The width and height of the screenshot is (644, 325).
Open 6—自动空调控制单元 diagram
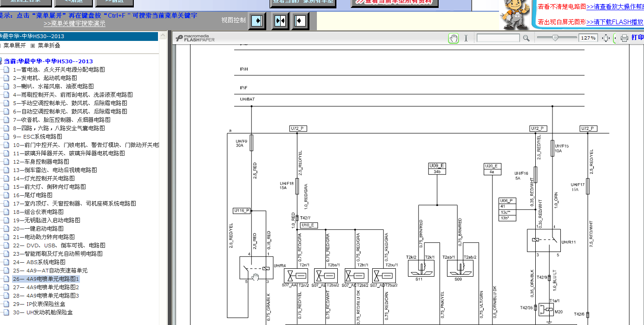coord(70,112)
